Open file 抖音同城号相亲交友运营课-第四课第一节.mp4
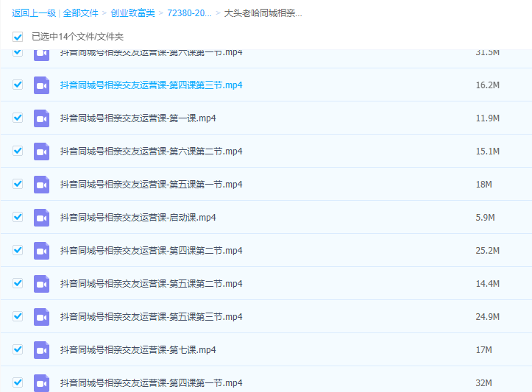This screenshot has height=392, width=532. pyautogui.click(x=152, y=383)
